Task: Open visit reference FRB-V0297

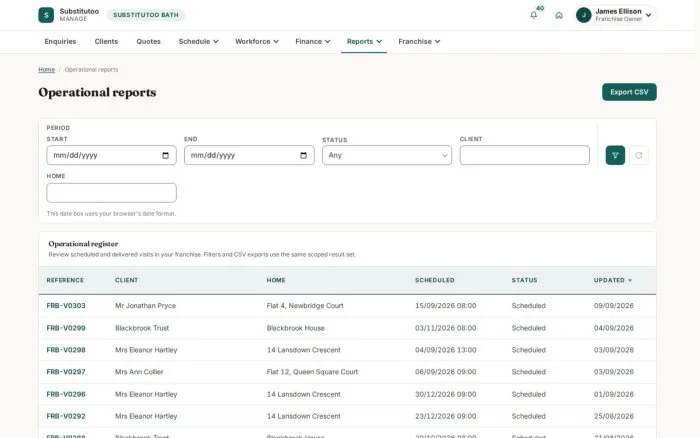Action: [x=66, y=372]
